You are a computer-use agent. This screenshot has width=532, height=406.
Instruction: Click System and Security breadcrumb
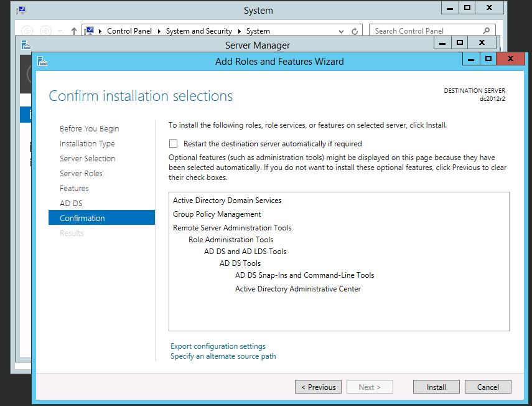(199, 31)
